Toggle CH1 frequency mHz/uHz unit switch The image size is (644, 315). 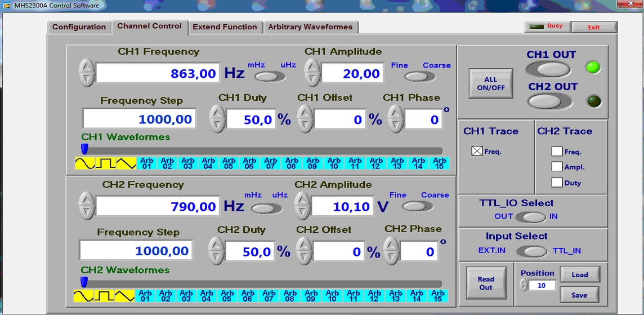pyautogui.click(x=270, y=77)
